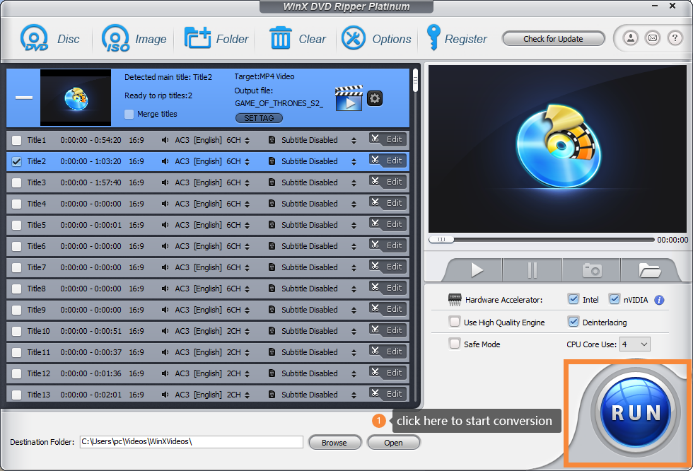693x471 pixels.
Task: Start conversion with RUN button
Action: tap(636, 412)
